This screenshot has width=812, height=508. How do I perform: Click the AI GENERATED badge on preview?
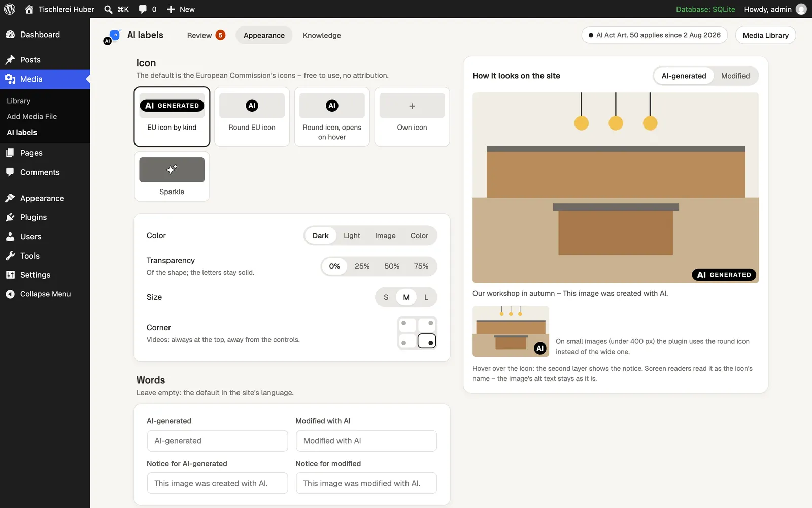[724, 275]
